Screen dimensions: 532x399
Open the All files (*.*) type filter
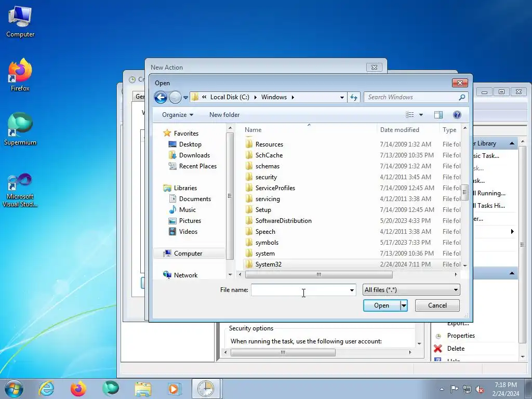pyautogui.click(x=411, y=290)
